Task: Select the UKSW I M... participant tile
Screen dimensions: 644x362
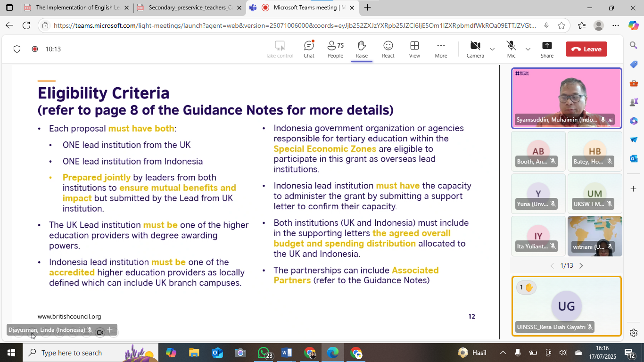Action: (595, 193)
